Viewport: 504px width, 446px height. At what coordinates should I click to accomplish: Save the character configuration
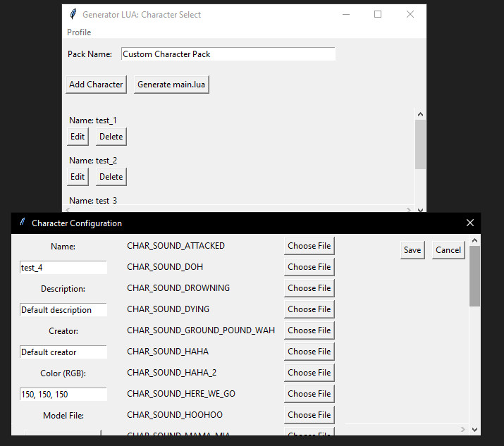[x=412, y=250]
